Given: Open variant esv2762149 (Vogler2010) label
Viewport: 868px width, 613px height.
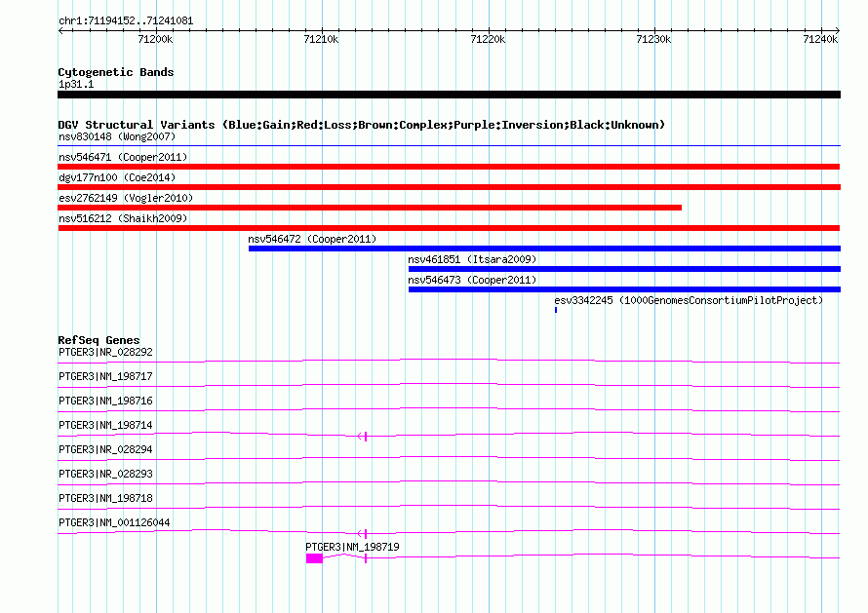Looking at the screenshot, I should (x=126, y=198).
